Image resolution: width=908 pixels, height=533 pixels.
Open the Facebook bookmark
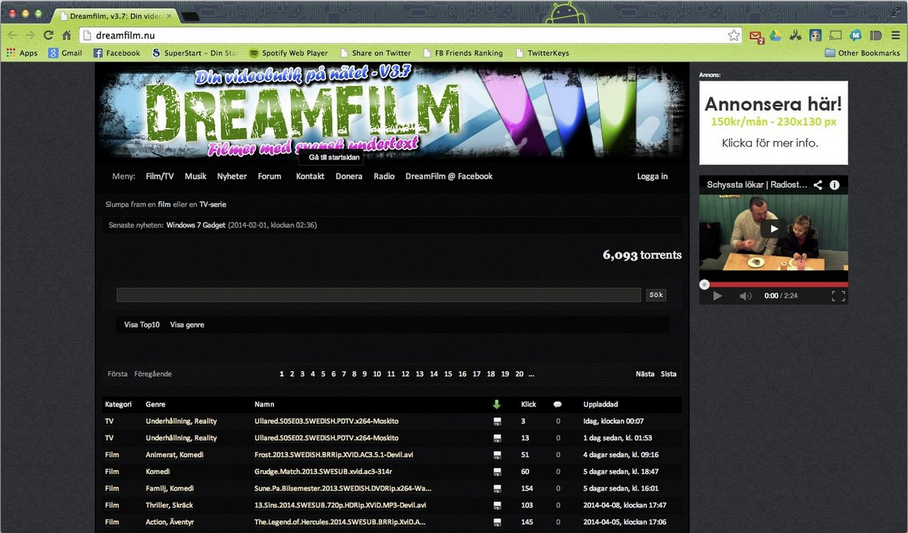[117, 53]
